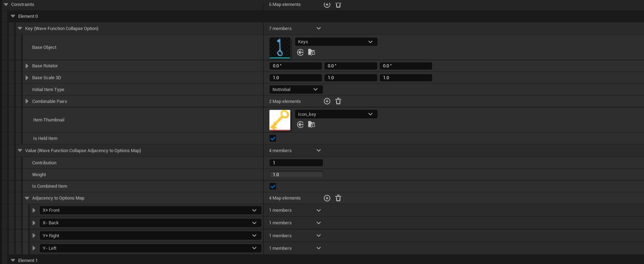Open the 4 members dropdown arrow
Screen dimensions: 644x264
tap(318, 151)
